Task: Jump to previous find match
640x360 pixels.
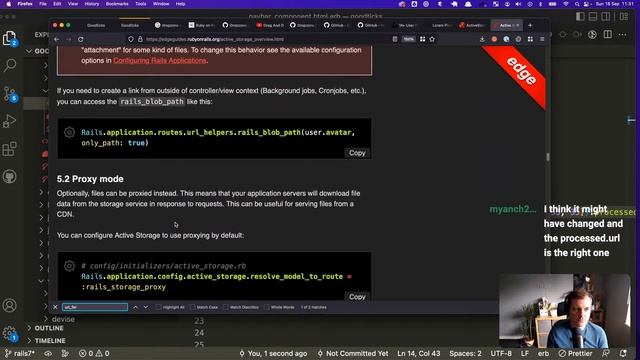Action: click(136, 307)
